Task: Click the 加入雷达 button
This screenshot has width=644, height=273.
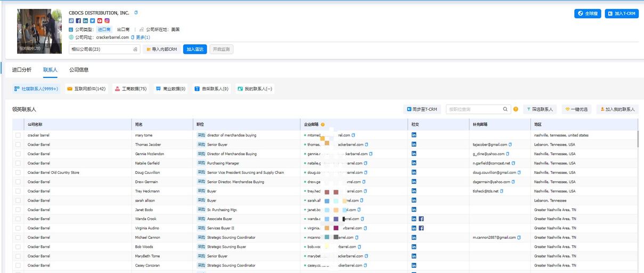Action: tap(195, 49)
